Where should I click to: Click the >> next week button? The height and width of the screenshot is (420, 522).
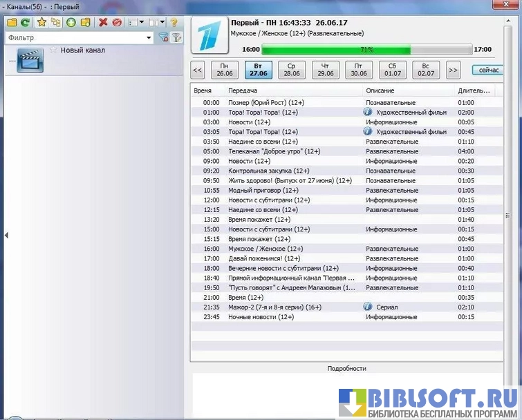tap(453, 70)
